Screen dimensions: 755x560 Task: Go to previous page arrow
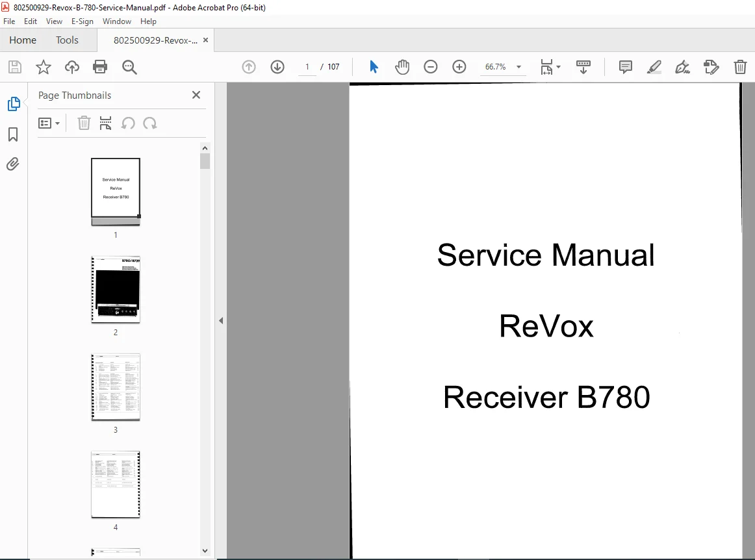pos(249,67)
